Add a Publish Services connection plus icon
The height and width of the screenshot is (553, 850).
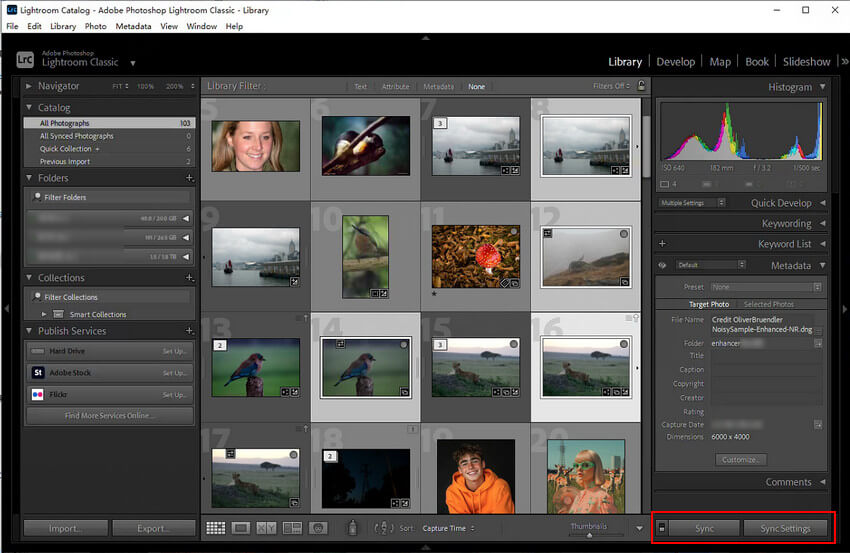[189, 331]
